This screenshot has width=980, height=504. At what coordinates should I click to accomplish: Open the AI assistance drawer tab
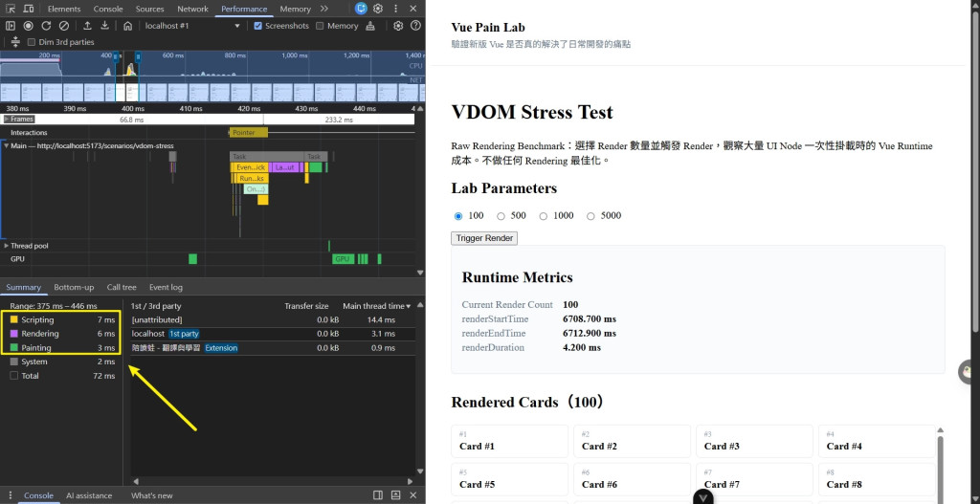(x=89, y=495)
